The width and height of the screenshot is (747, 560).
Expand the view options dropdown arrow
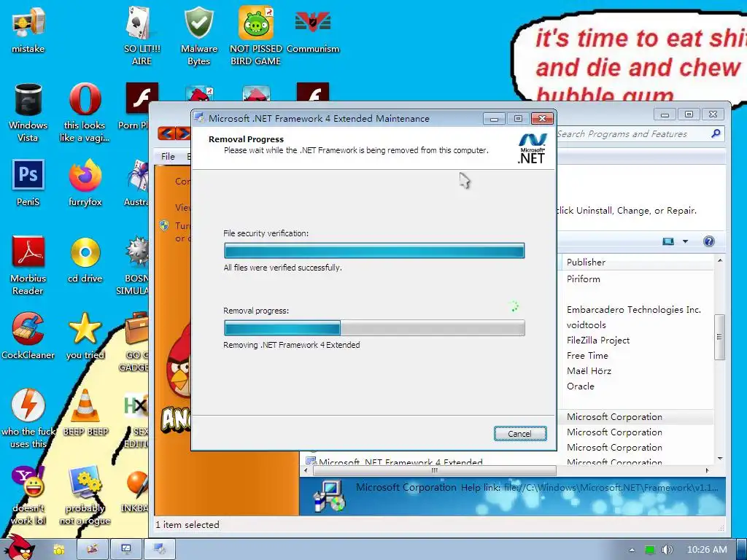click(685, 241)
